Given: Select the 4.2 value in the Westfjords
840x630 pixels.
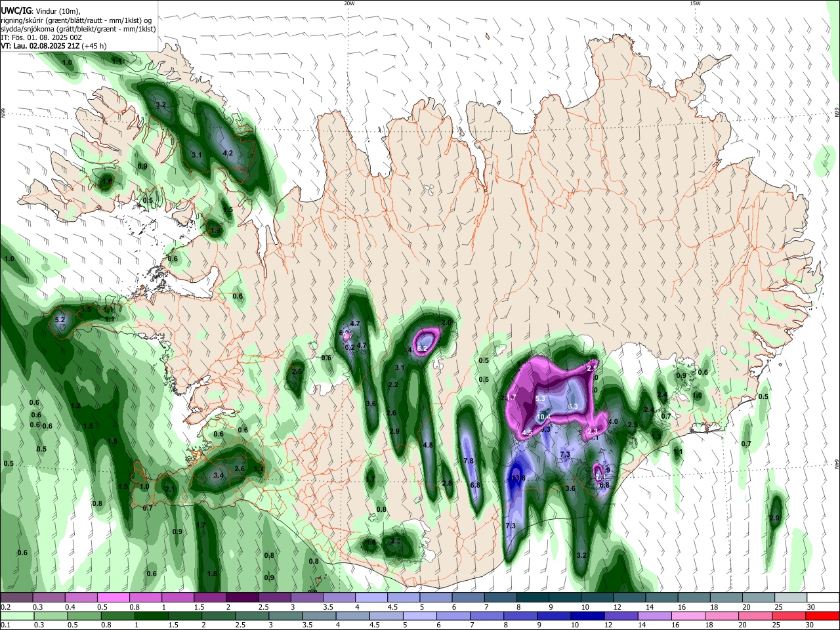Looking at the screenshot, I should tap(228, 153).
